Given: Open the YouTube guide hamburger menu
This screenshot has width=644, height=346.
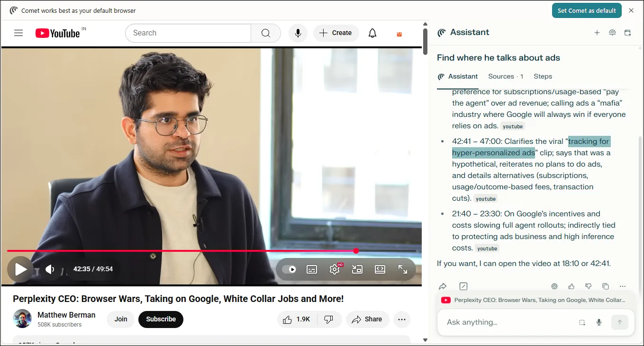Looking at the screenshot, I should 18,33.
